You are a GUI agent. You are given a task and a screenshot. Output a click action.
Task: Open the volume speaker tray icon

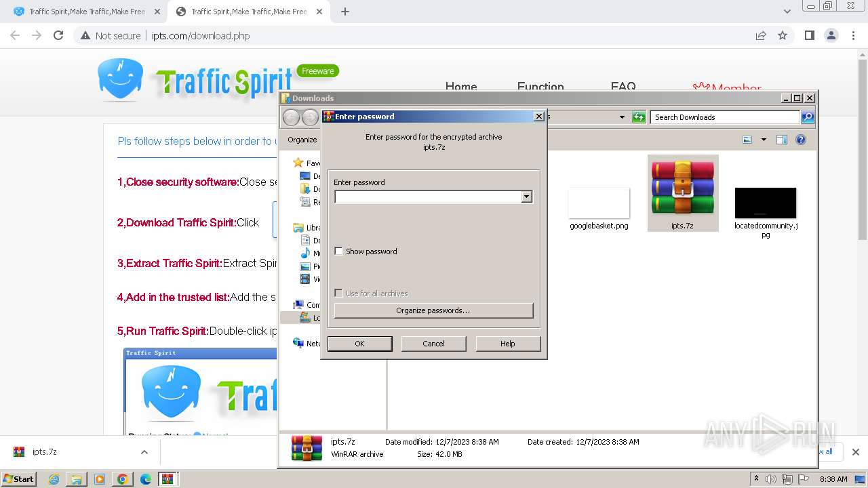coord(771,479)
